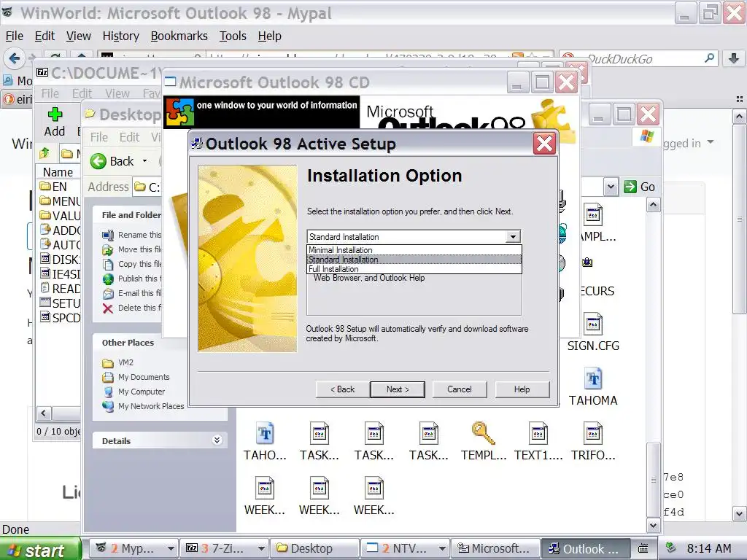Open My Documents in Other Places
Screen dimensions: 747x560
(x=136, y=377)
